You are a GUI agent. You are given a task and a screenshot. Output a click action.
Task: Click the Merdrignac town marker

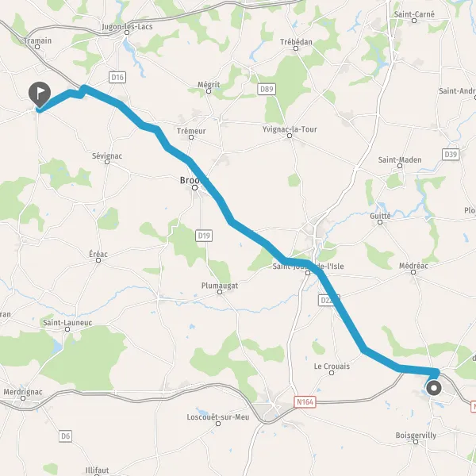pos(23,398)
